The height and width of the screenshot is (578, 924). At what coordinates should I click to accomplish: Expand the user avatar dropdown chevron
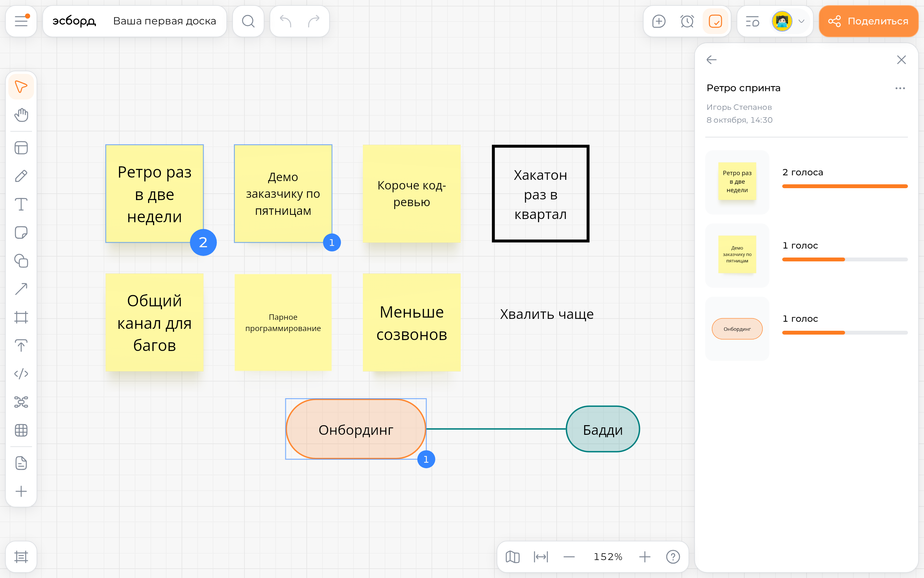[x=801, y=21]
